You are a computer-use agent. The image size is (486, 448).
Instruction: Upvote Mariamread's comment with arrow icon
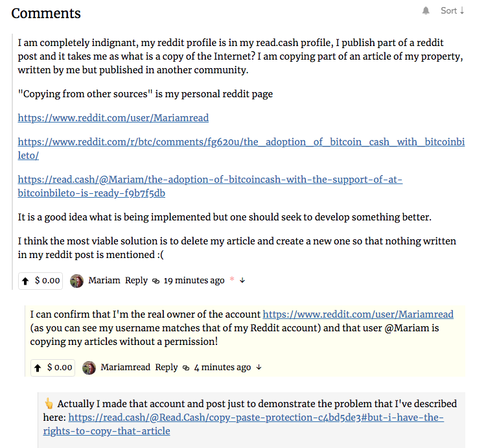[38, 368]
